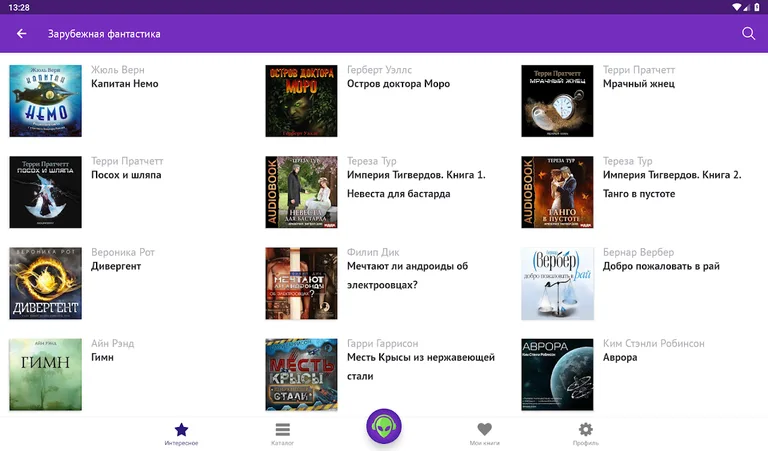Viewport: 768px width, 451px height.
Task: Select title Остров доктора Моро
Action: click(x=398, y=84)
